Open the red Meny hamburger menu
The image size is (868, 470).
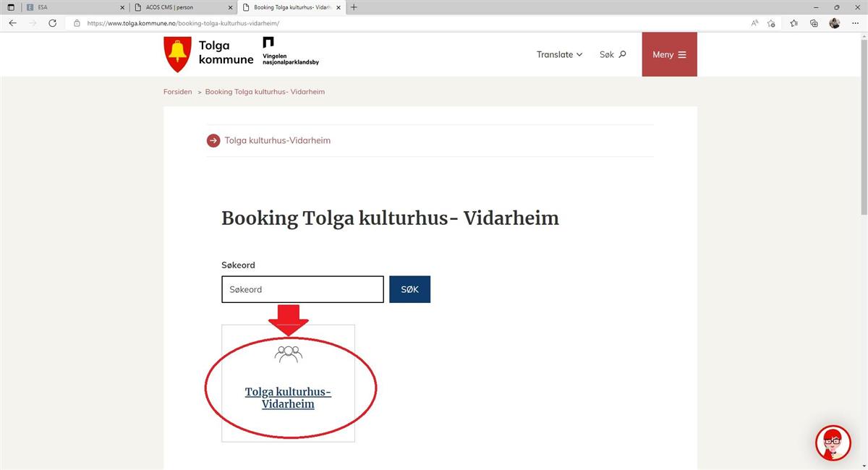click(669, 54)
